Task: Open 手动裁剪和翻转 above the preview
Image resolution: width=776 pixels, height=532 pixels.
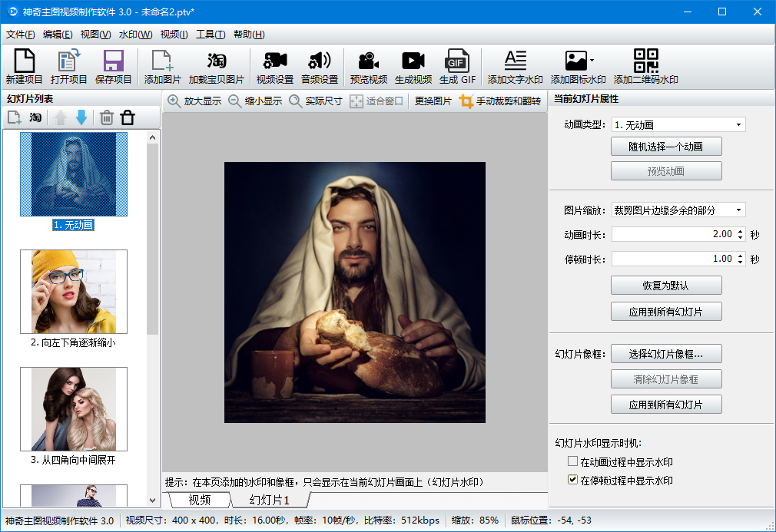Action: 510,101
